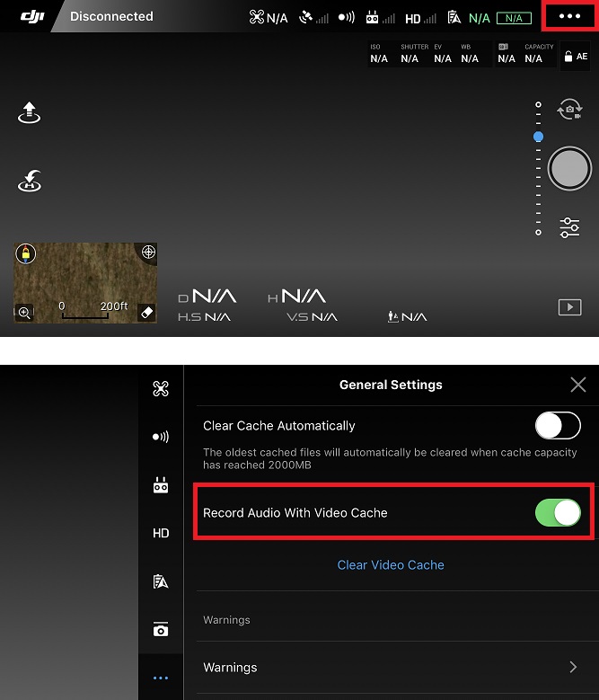The height and width of the screenshot is (700, 599).
Task: Tap the V.S N/A vertical speed readout
Action: click(312, 317)
